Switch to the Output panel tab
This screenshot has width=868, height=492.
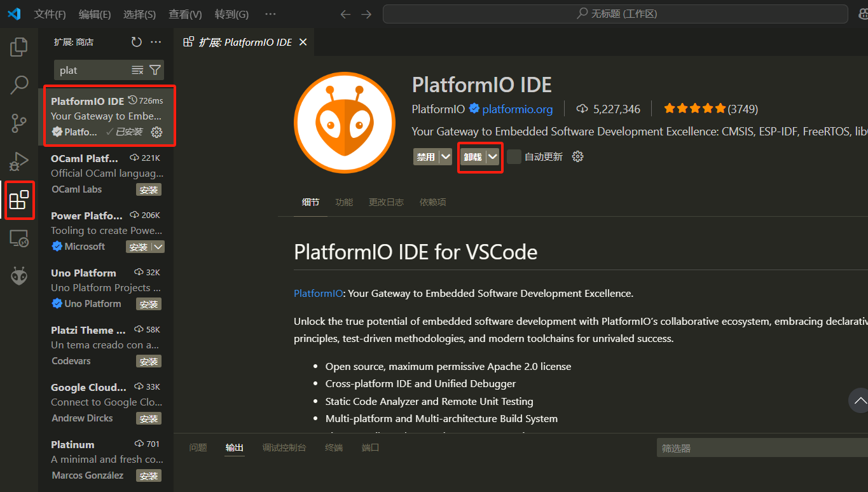(x=234, y=448)
